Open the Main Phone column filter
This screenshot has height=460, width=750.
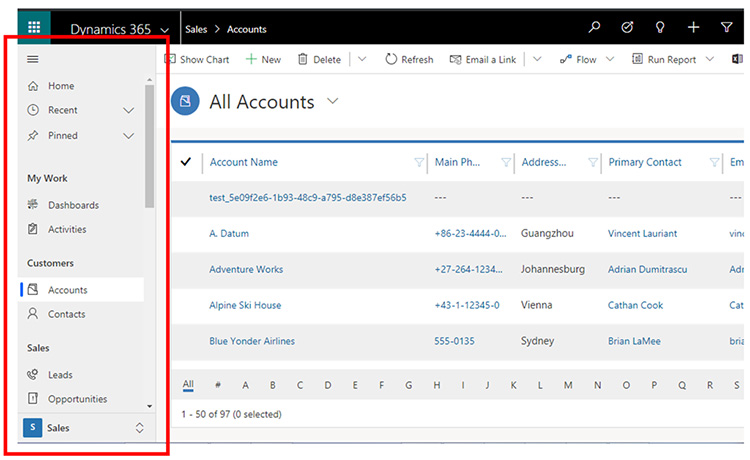506,162
